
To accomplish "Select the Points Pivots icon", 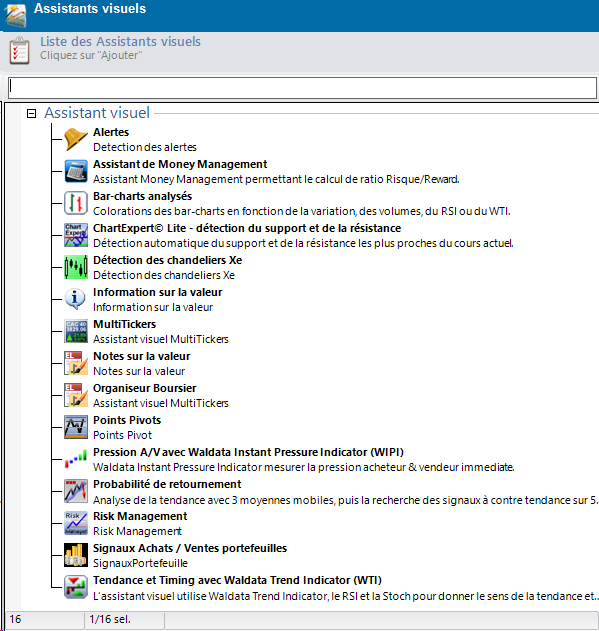I will coord(76,427).
